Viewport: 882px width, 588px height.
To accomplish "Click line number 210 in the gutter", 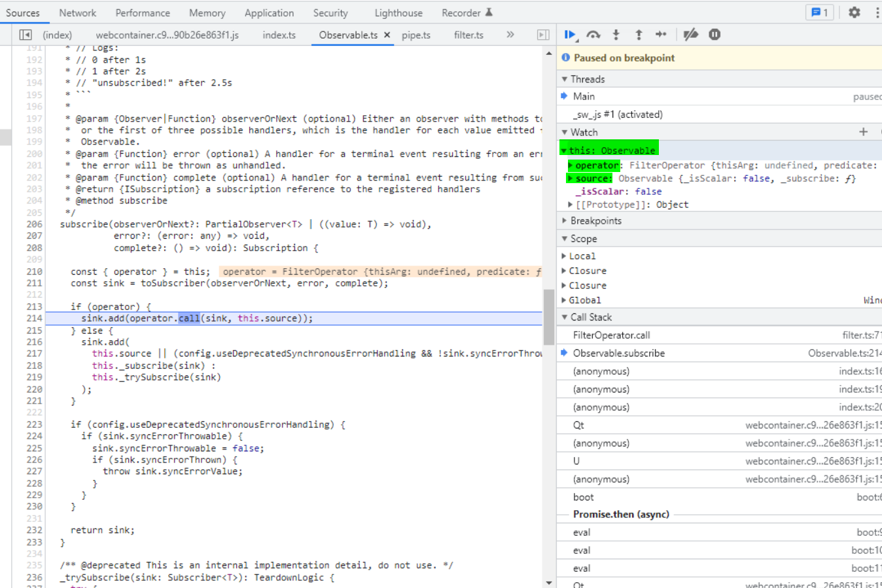I will coord(34,271).
